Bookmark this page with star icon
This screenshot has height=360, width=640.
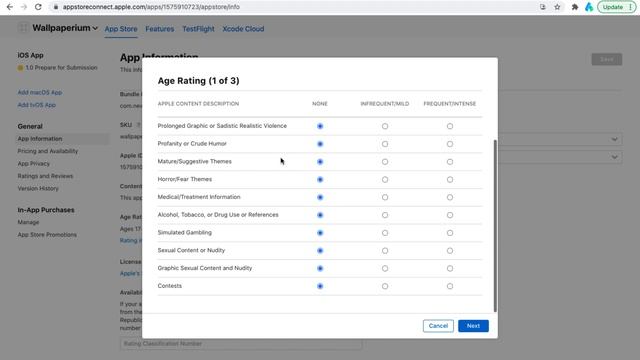click(x=557, y=7)
